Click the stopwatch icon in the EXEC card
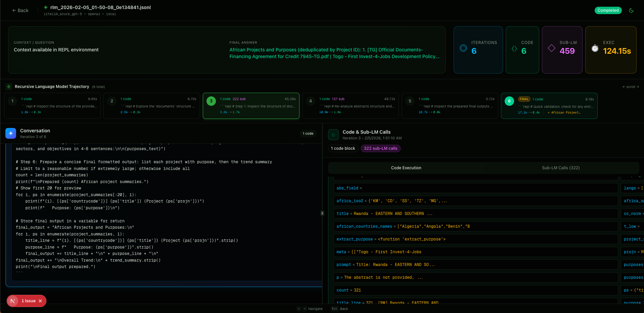This screenshot has height=313, width=644. click(595, 48)
